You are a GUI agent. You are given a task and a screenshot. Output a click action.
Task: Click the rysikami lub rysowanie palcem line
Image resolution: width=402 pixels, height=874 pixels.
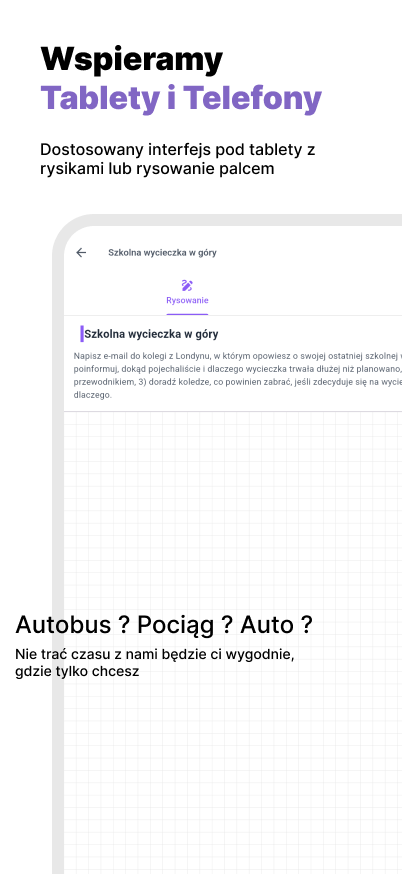coord(157,168)
